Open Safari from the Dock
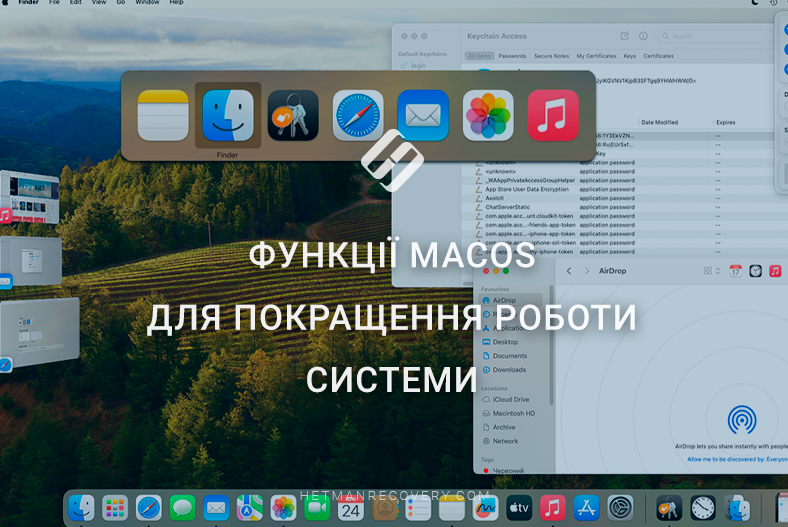Screen dimensions: 788x527 (x=148, y=508)
